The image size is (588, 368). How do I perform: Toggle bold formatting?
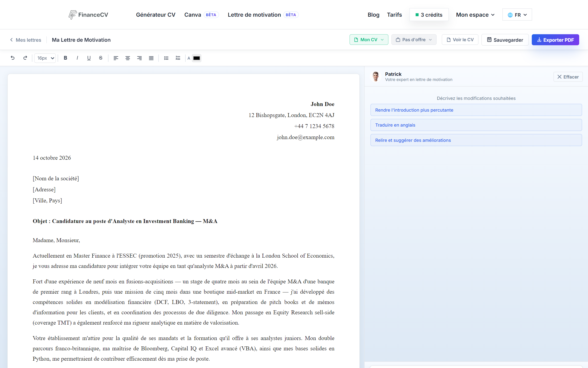65,58
